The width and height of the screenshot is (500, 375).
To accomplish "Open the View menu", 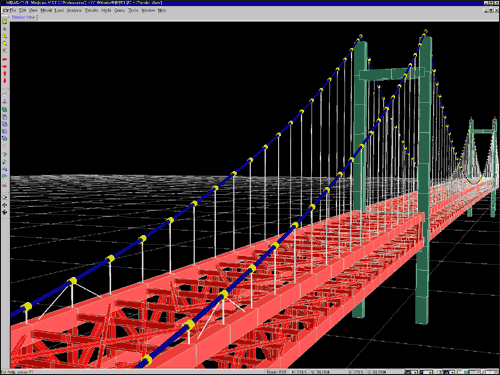I will click(x=33, y=10).
